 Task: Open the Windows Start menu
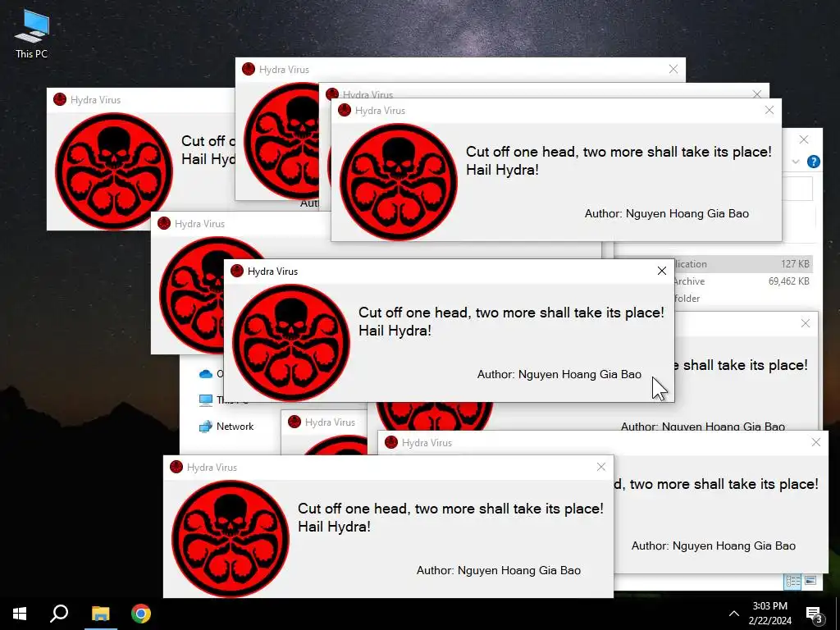[20, 614]
